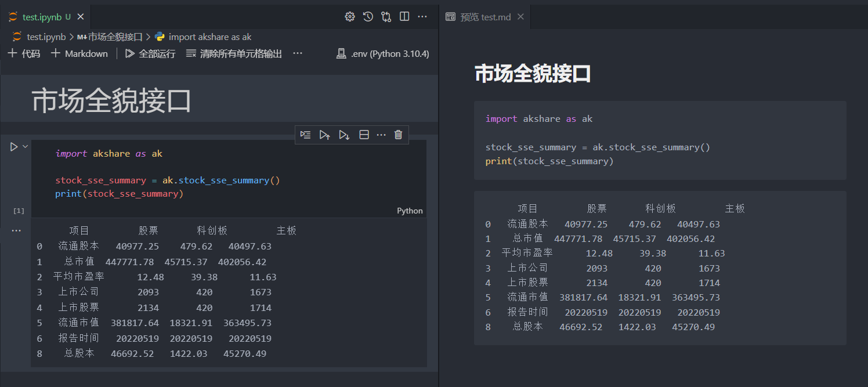868x387 pixels.
Task: Switch to the 预览 test.md tab
Action: [484, 16]
